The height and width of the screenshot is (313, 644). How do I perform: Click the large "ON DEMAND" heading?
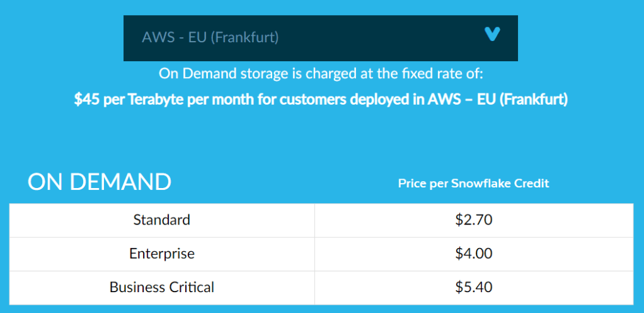coord(100,182)
